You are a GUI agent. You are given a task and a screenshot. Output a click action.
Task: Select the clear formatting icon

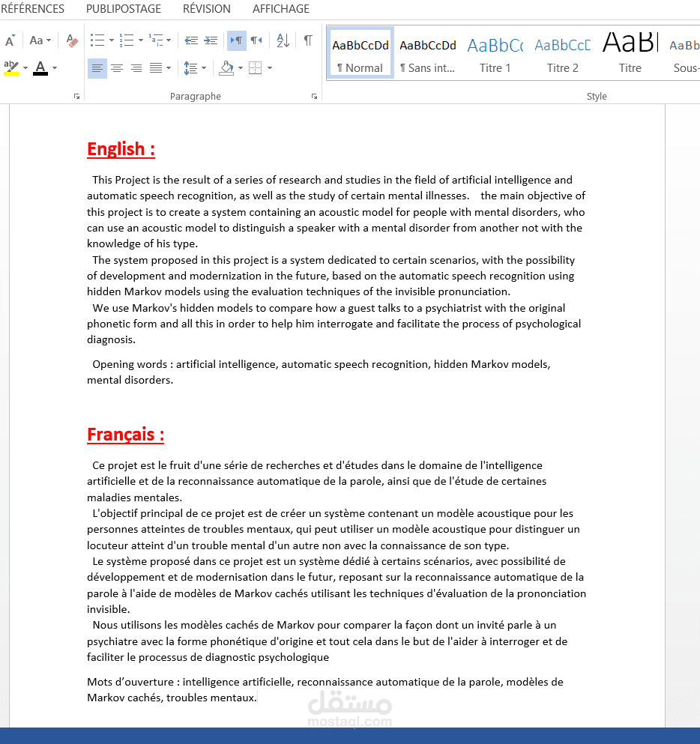pyautogui.click(x=71, y=41)
